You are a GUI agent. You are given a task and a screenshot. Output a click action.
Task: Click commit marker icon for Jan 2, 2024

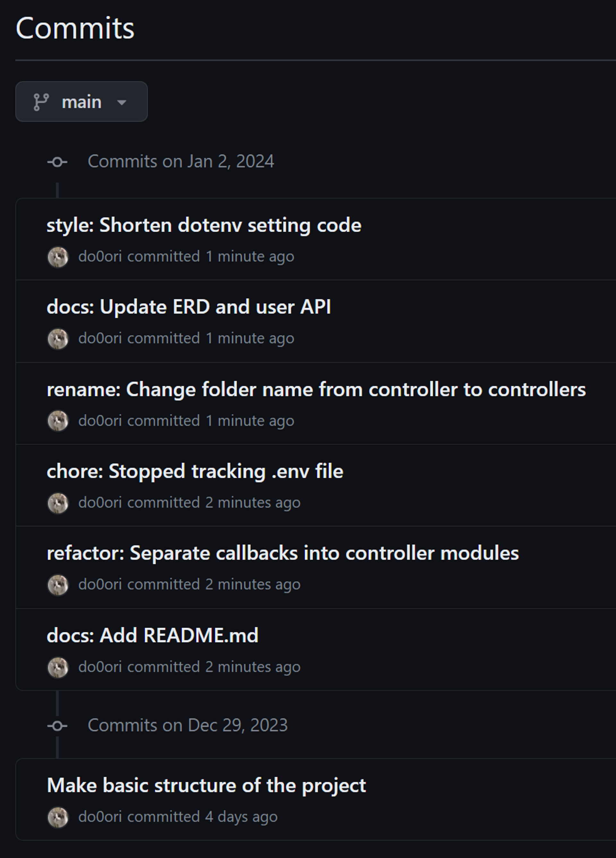pos(57,162)
